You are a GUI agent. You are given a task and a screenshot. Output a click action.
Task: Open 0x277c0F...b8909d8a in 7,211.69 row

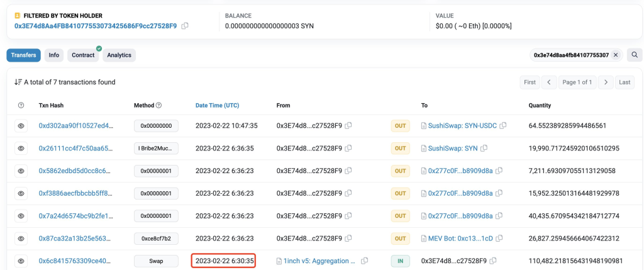click(460, 171)
